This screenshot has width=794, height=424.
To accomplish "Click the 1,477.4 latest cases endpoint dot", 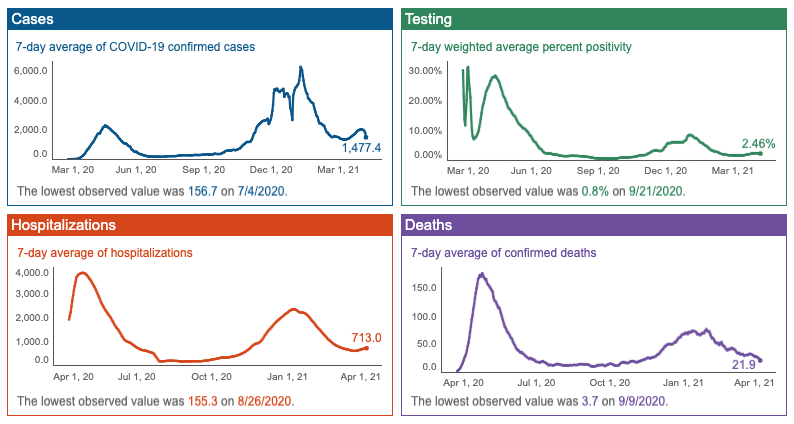I will [x=366, y=137].
